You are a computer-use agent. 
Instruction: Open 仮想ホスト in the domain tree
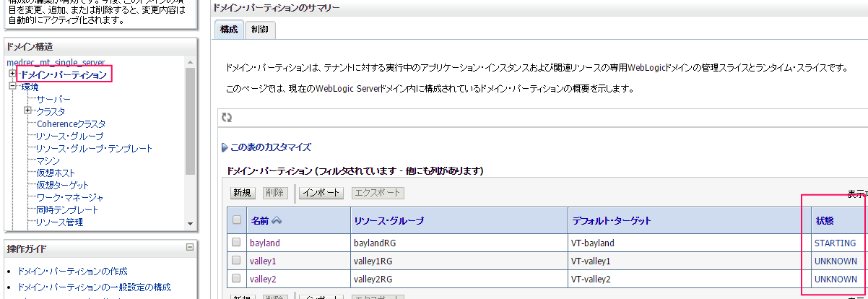[56, 173]
